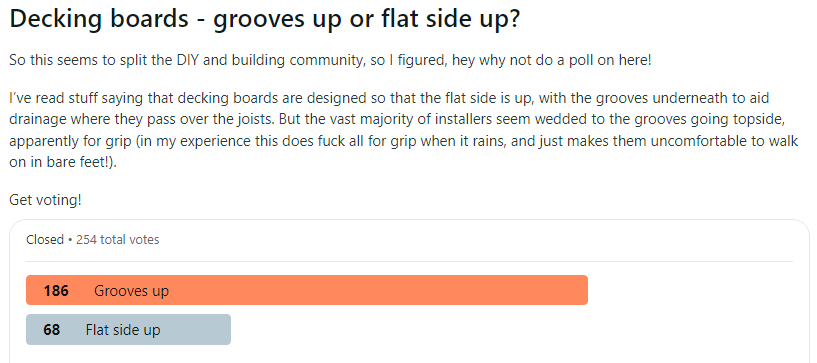
Task: Click the empty space right of Grooves up bar
Action: tap(690, 290)
